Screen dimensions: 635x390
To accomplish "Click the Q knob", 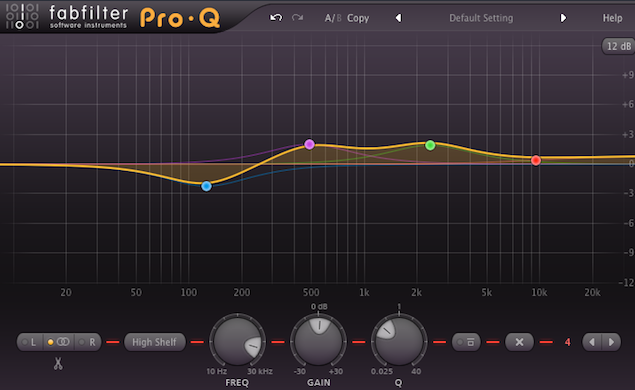I will pos(399,341).
